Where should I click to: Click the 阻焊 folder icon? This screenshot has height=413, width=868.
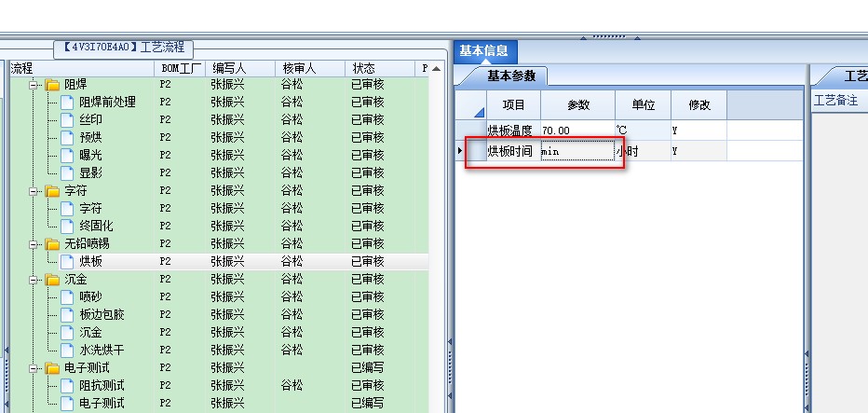click(52, 85)
